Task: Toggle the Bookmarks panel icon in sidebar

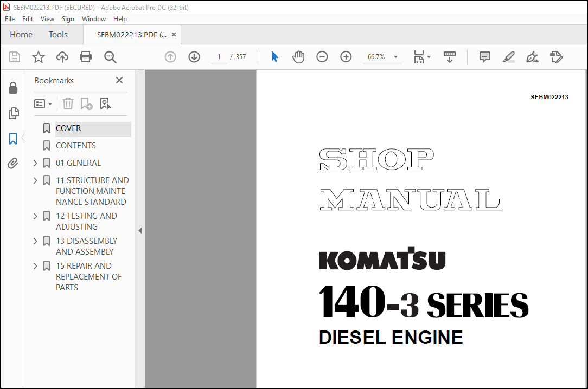Action: [13, 139]
